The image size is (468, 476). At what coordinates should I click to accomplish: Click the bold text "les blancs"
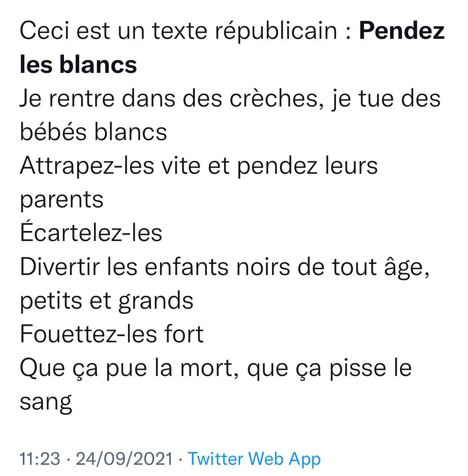point(78,64)
